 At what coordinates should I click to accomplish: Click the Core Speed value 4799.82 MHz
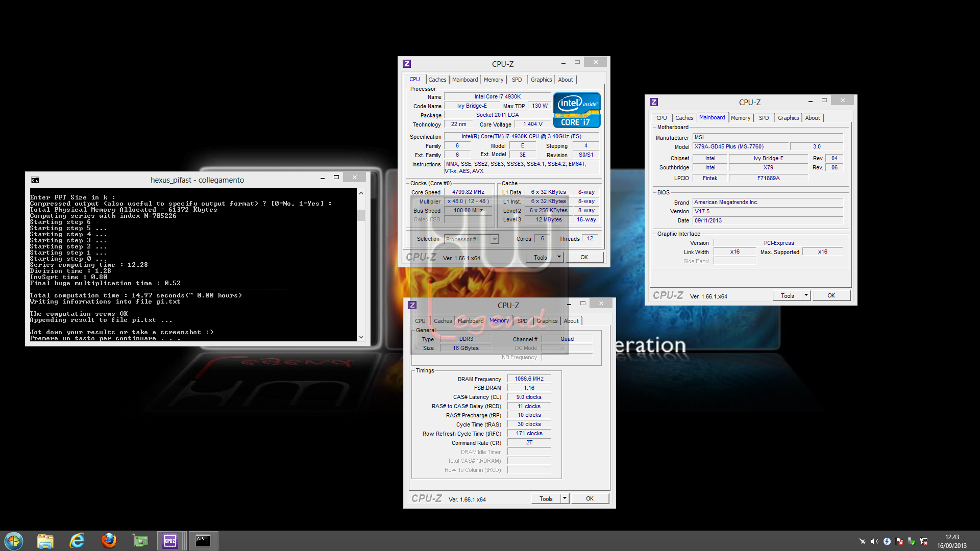pyautogui.click(x=468, y=192)
